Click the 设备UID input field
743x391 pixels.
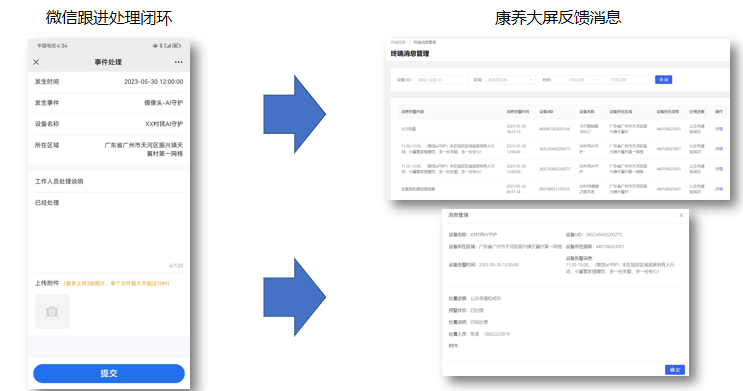(x=441, y=80)
